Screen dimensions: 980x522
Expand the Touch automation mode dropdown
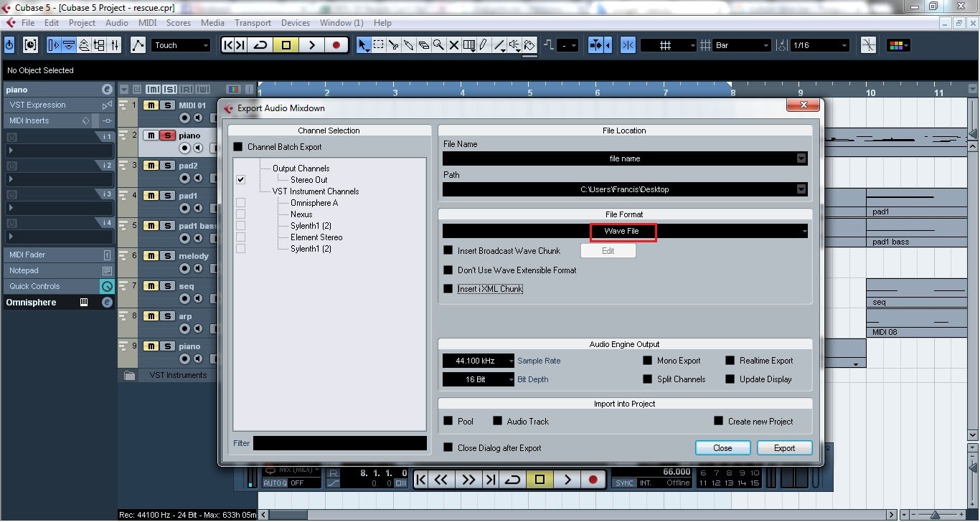[206, 44]
